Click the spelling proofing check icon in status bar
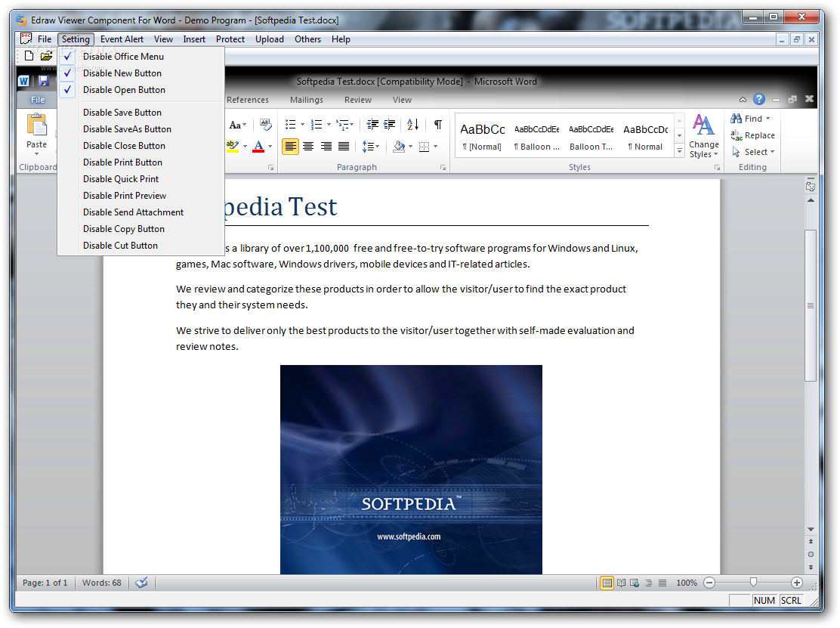This screenshot has height=628, width=840. 141,583
